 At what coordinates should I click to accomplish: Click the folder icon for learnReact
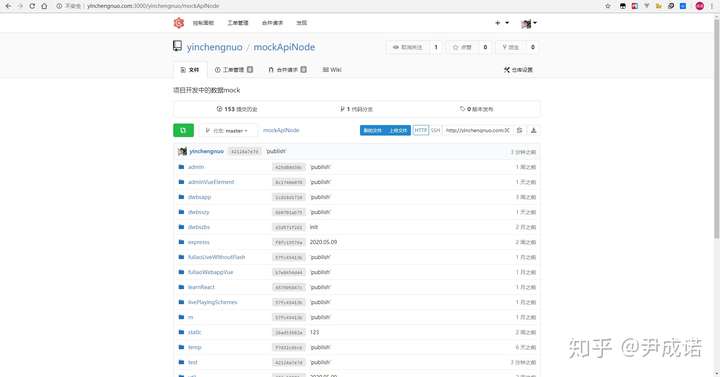pos(181,287)
